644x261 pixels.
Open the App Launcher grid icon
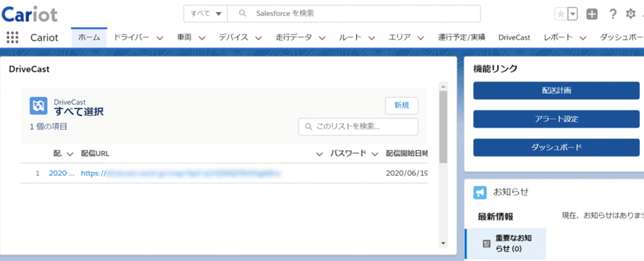13,37
